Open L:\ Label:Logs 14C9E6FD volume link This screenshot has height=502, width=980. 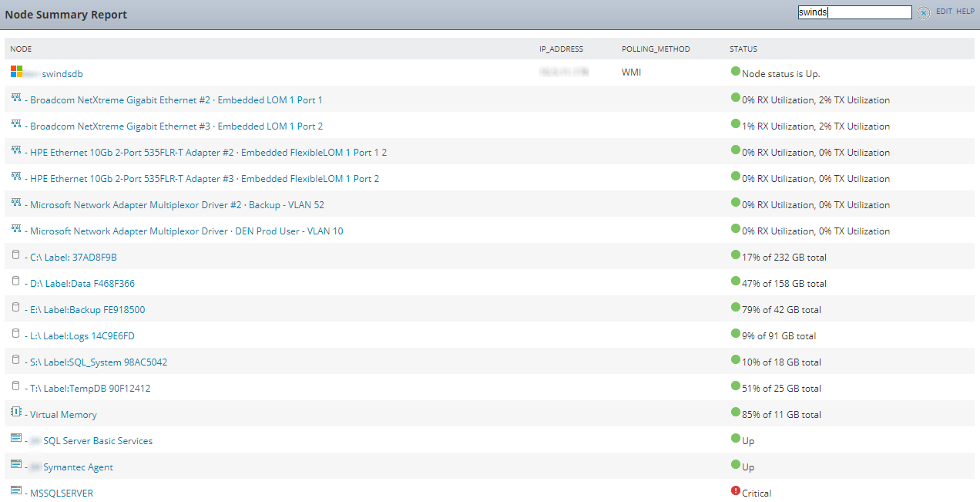click(82, 336)
